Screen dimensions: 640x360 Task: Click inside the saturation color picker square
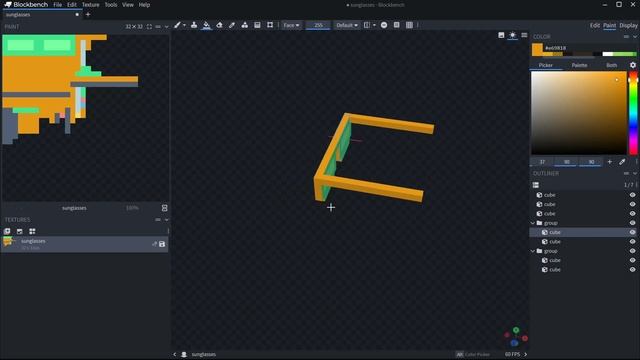(578, 113)
